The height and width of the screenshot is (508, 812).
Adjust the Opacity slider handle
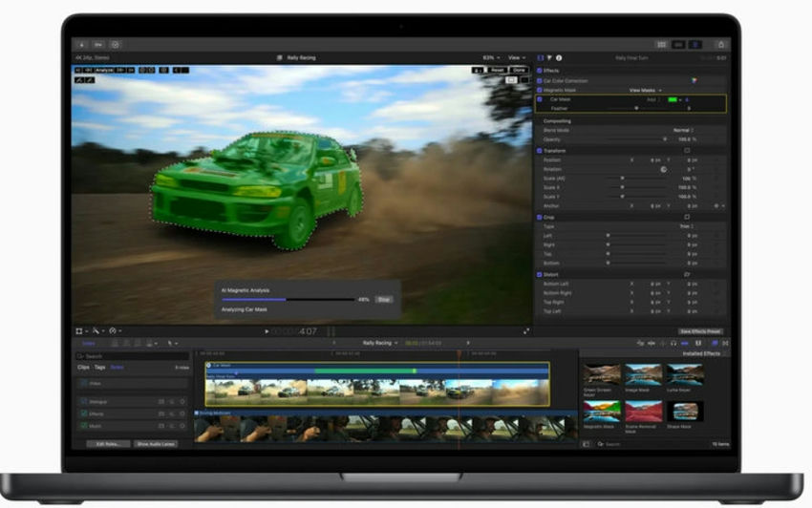point(665,139)
